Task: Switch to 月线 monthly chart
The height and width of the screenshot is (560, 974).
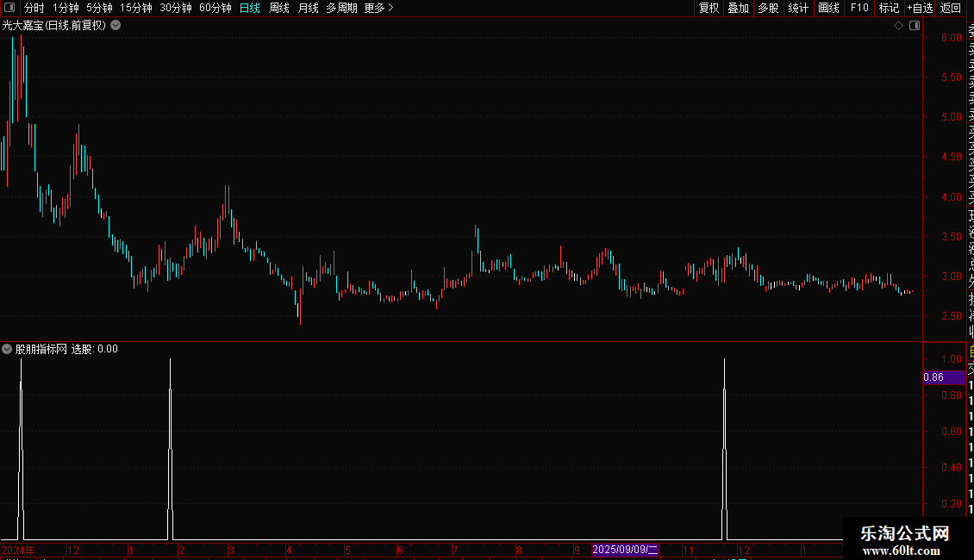Action: 308,8
